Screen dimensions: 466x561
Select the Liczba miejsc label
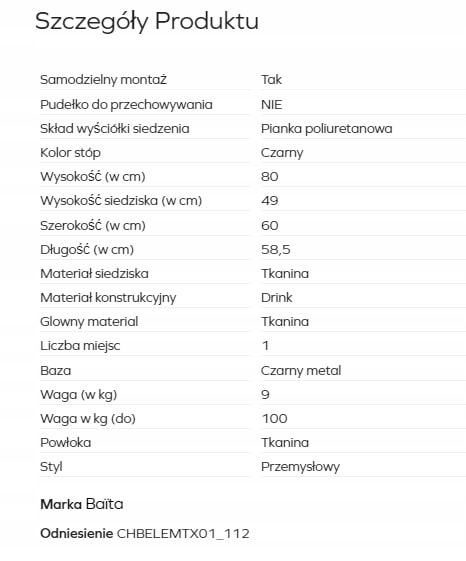tap(80, 346)
